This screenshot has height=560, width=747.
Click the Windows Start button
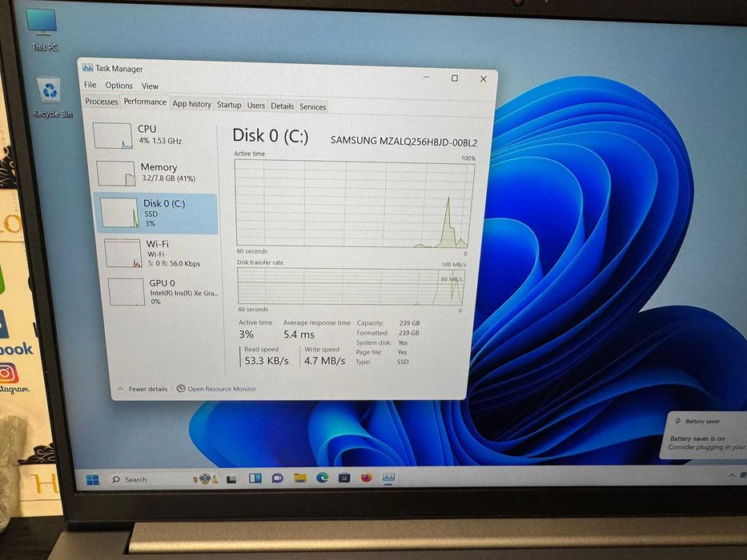pos(93,479)
